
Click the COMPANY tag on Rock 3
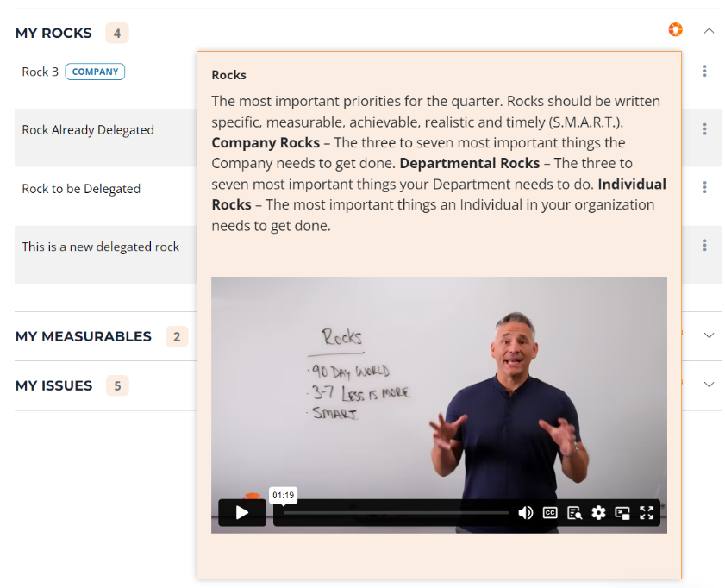pyautogui.click(x=95, y=72)
